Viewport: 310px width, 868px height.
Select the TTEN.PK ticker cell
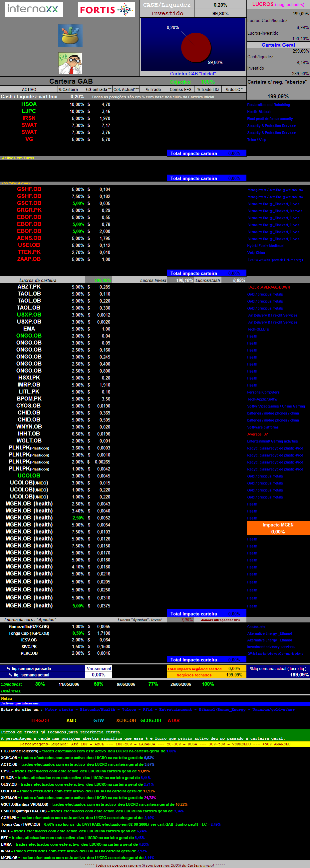coord(29,252)
